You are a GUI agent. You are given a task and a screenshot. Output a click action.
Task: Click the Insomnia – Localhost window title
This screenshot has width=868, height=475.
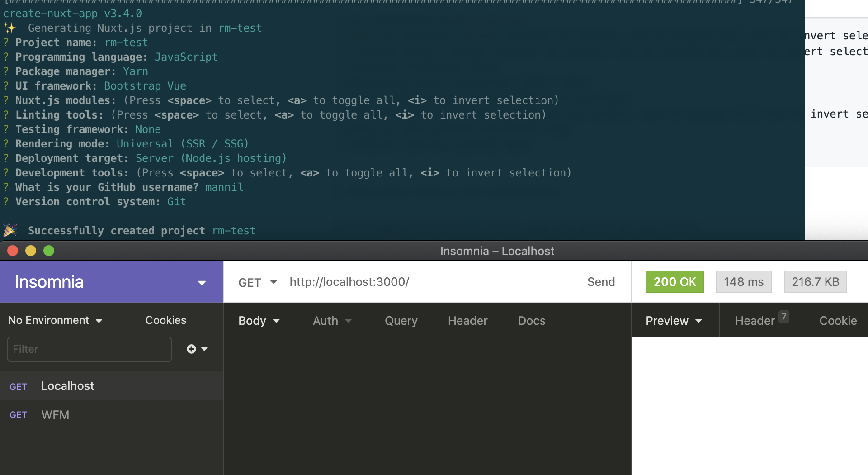[x=497, y=251]
